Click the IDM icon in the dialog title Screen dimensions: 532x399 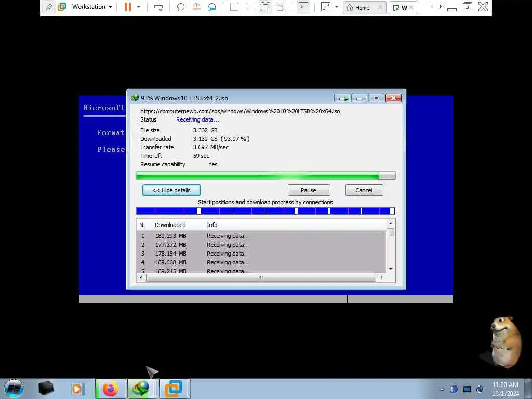(135, 98)
